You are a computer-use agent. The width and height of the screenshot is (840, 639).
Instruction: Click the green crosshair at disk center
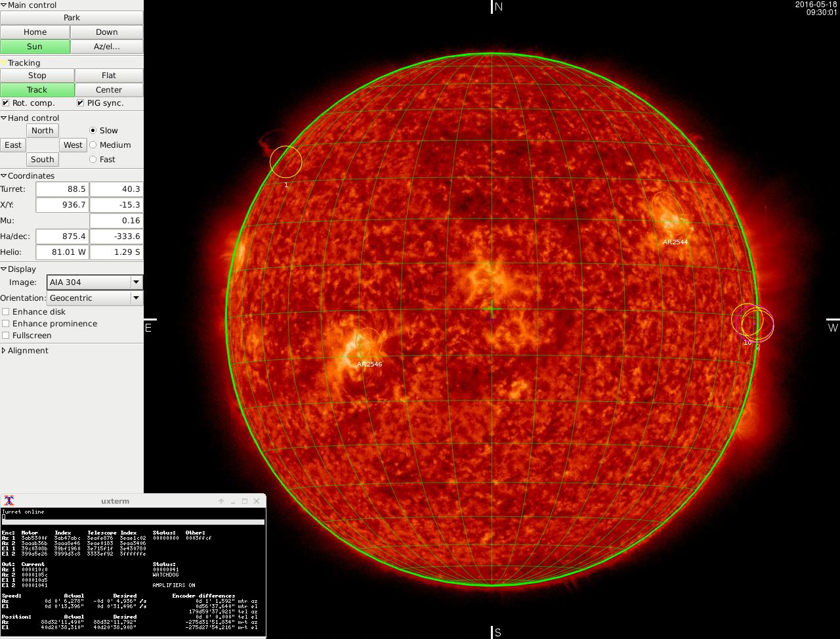492,309
